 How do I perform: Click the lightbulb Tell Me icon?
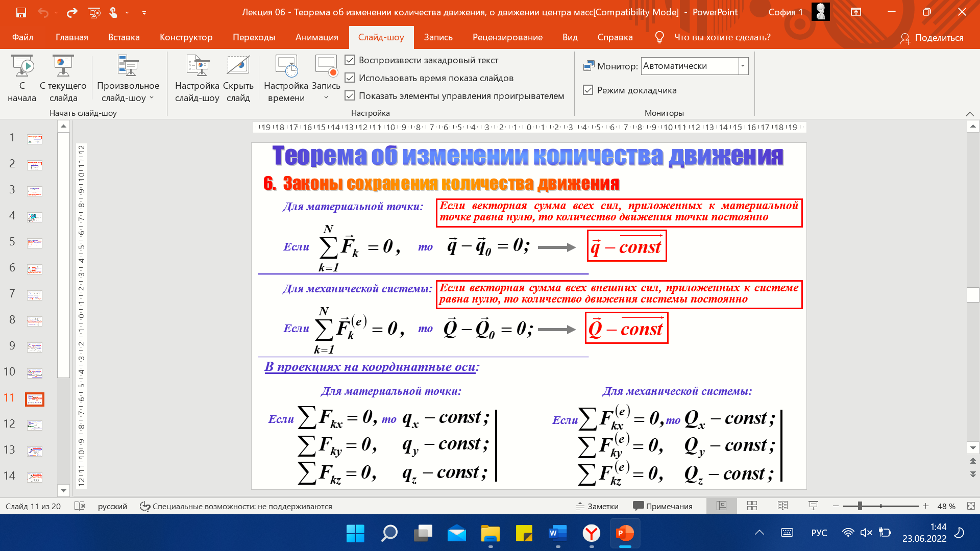(659, 37)
